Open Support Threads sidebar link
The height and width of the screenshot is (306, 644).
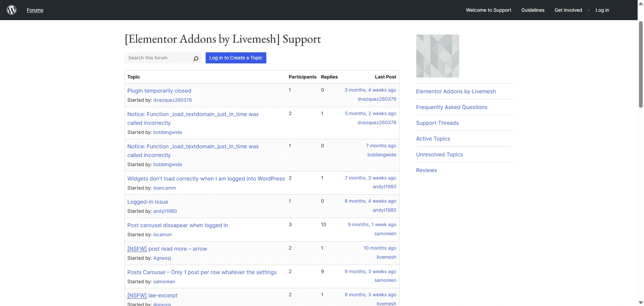437,123
